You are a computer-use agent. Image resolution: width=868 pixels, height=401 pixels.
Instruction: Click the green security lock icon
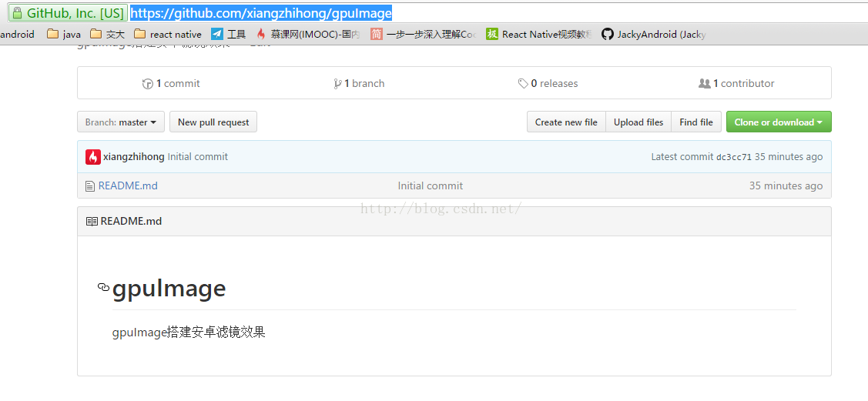tap(17, 13)
